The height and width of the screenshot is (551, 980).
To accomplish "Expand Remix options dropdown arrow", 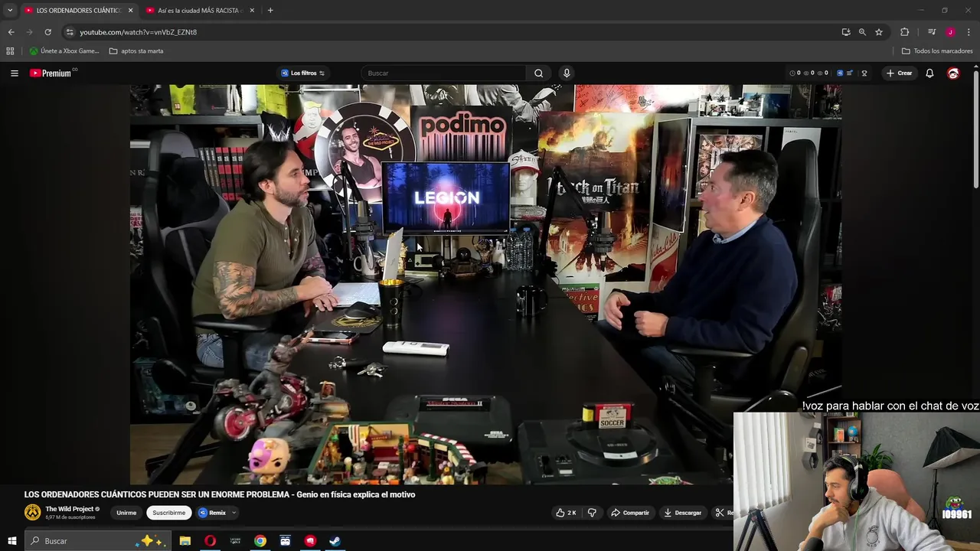I will coord(234,513).
